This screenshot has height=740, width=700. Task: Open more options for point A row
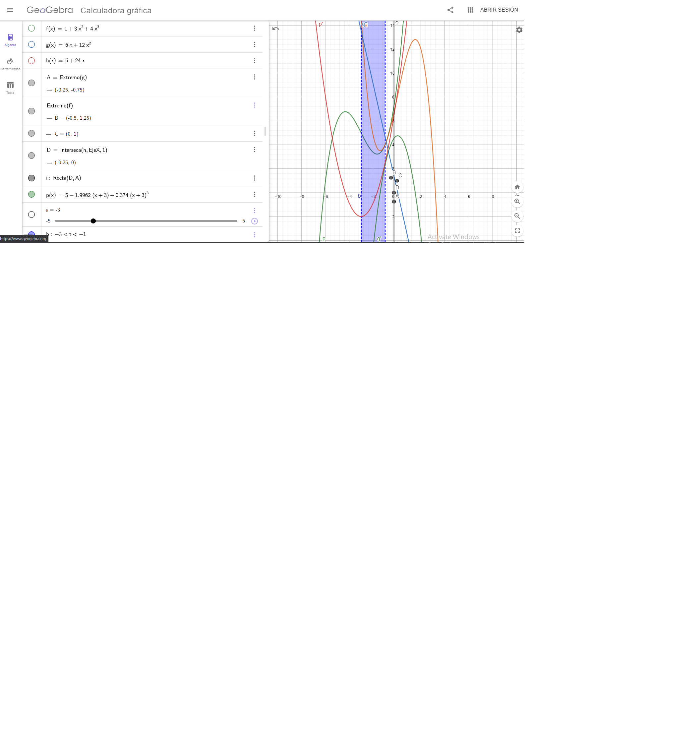(x=255, y=77)
